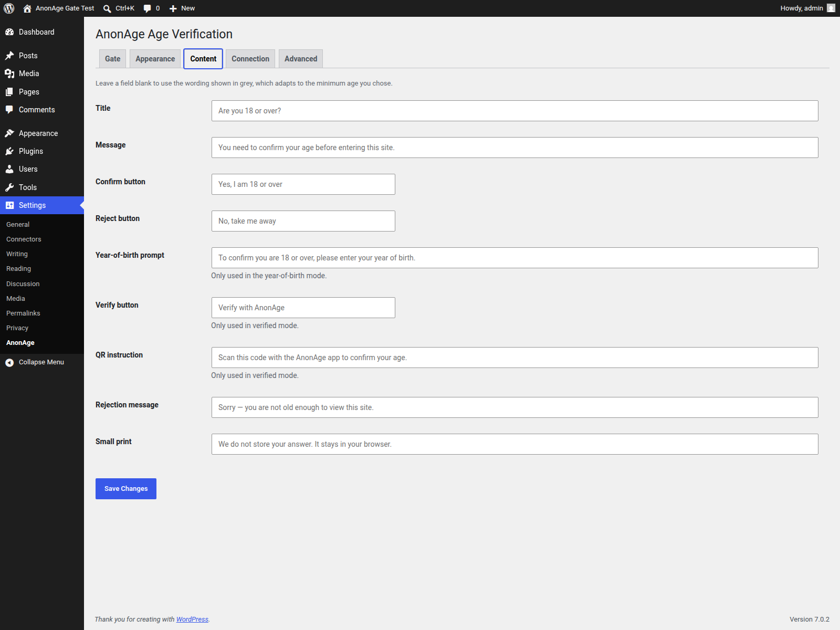
Task: Focus the QR instruction field
Action: coord(514,358)
